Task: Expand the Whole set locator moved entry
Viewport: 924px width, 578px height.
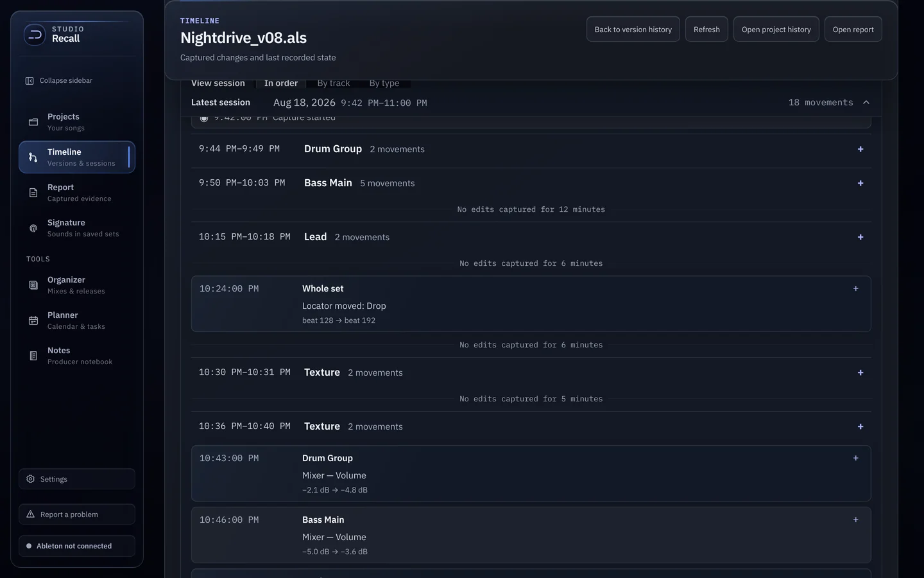Action: pyautogui.click(x=855, y=288)
